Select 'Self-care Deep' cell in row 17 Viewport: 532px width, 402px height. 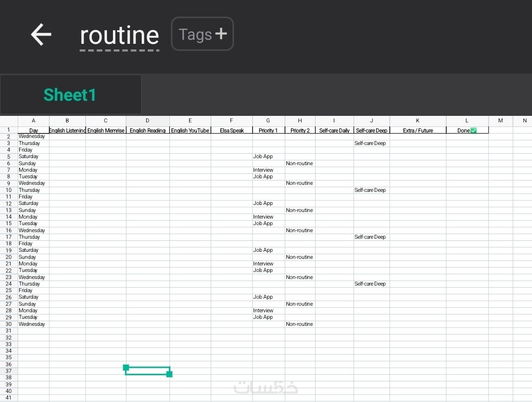pyautogui.click(x=372, y=237)
